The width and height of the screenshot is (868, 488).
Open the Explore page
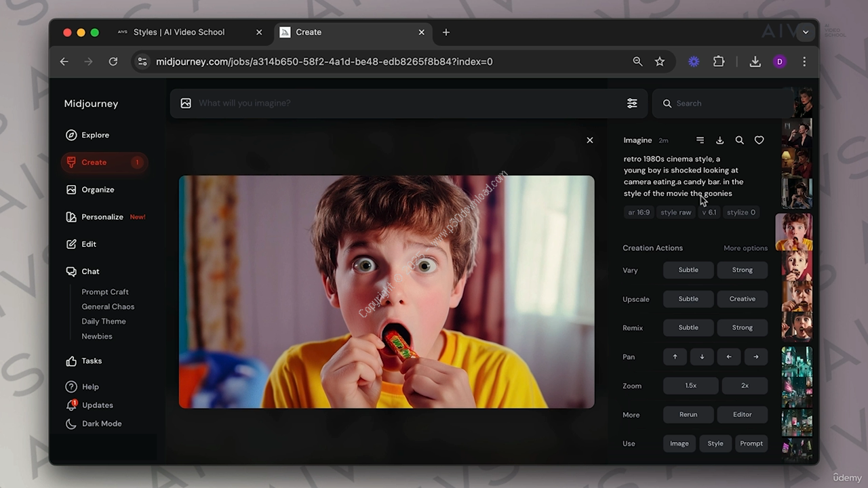(87, 135)
